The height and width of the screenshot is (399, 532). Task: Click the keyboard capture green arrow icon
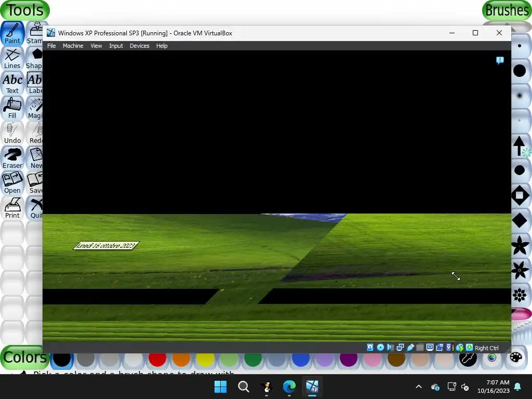tap(469, 348)
